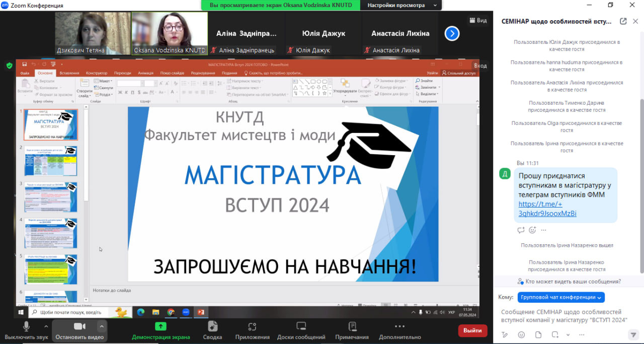Switch to the Анімація ribbon tab
Image resolution: width=644 pixels, height=344 pixels.
pyautogui.click(x=145, y=73)
